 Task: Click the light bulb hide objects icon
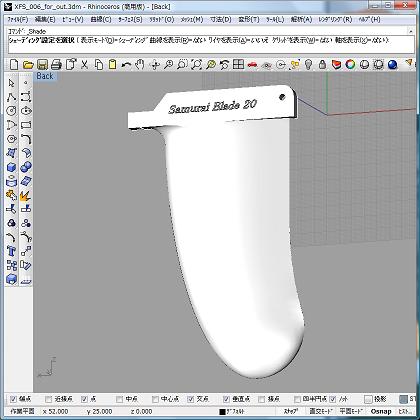(308, 64)
